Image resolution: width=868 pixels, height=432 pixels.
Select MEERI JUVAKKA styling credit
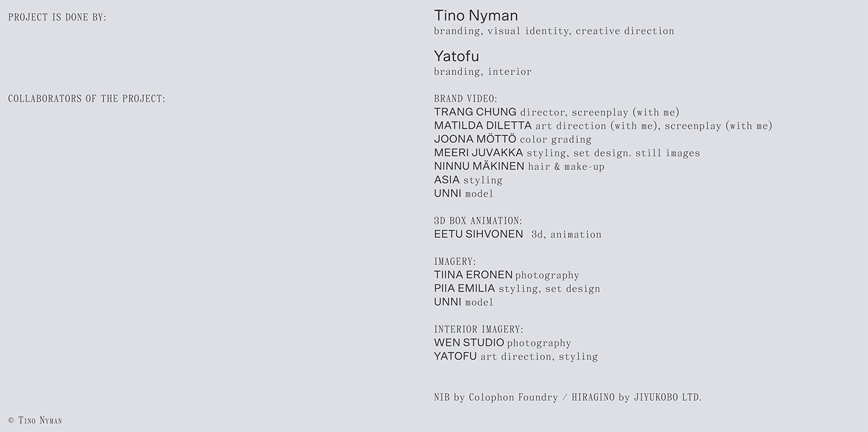[478, 153]
